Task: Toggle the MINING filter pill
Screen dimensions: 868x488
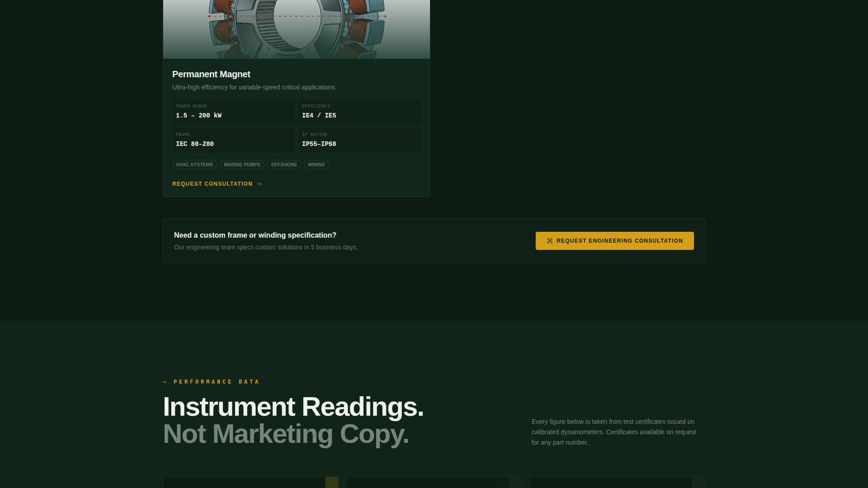Action: 316,164
